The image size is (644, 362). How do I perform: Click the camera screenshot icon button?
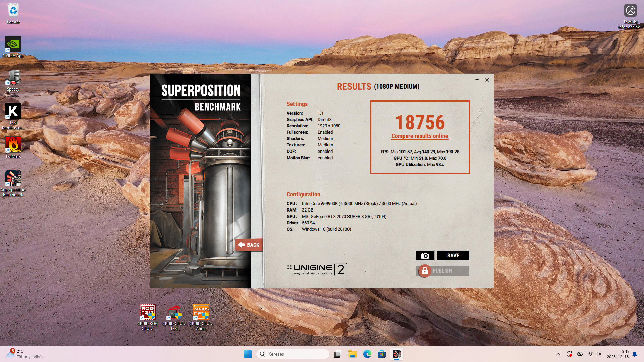tap(425, 255)
